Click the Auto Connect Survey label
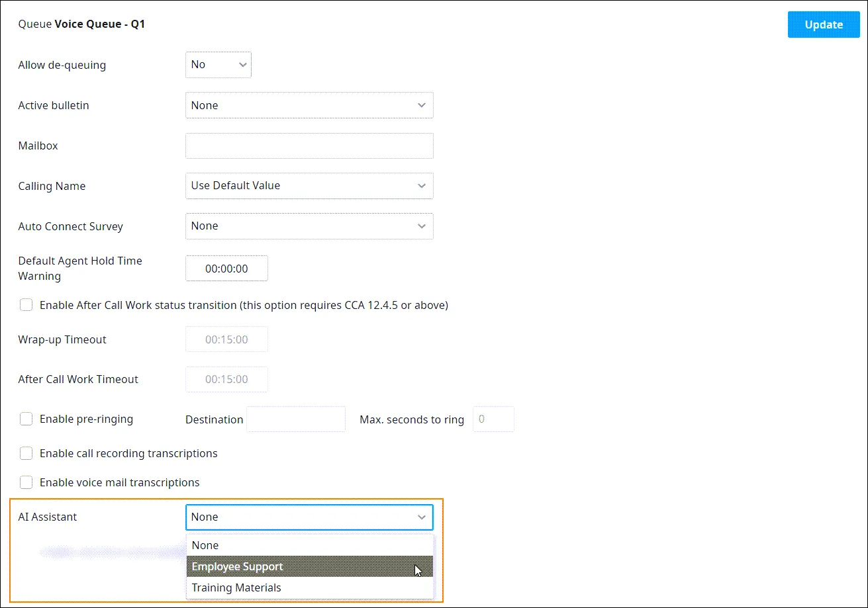868x608 pixels. point(71,226)
